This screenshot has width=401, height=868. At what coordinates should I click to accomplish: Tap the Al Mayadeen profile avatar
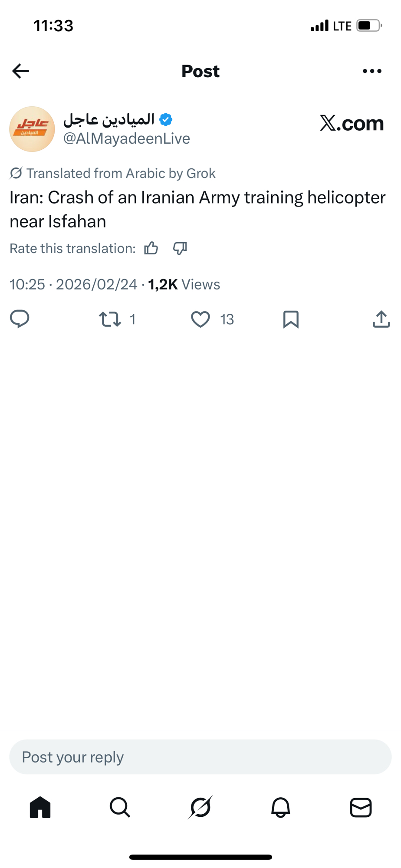point(32,129)
